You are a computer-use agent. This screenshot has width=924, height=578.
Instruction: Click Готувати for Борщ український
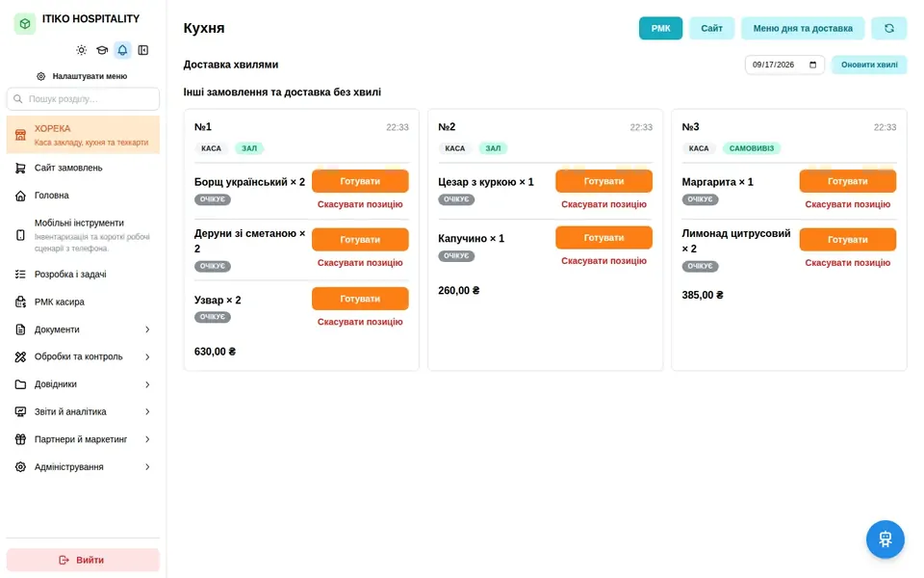pos(360,181)
